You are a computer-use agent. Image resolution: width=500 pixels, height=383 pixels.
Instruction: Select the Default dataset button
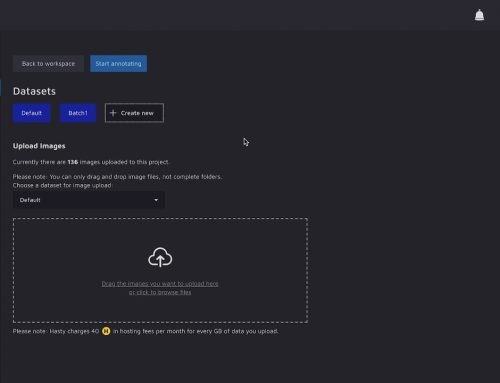tap(32, 113)
